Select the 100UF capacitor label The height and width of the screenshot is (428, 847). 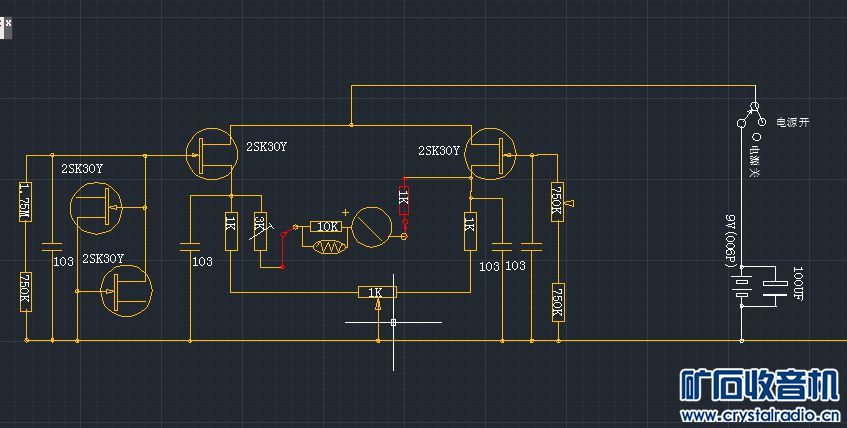coord(798,283)
